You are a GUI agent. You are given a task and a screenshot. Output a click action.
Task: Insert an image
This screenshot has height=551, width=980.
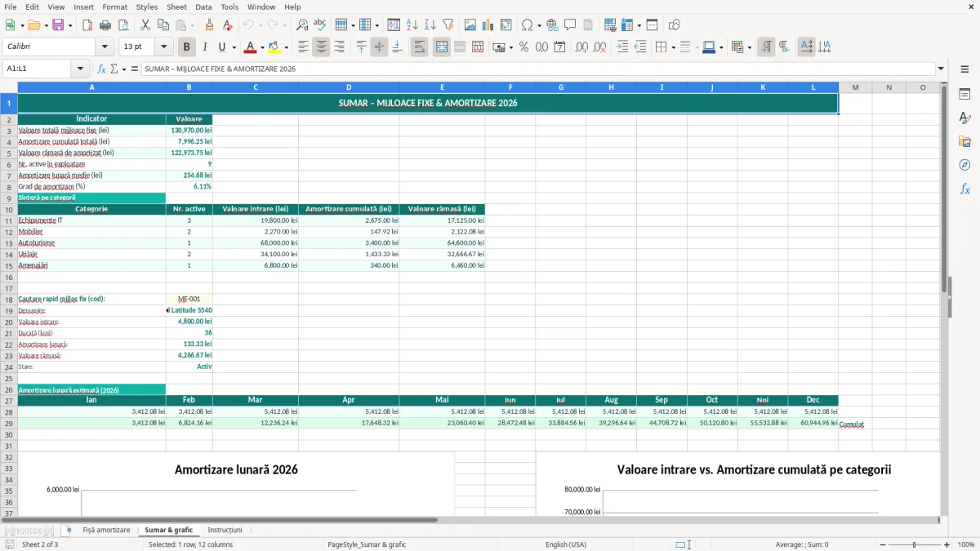pos(470,25)
